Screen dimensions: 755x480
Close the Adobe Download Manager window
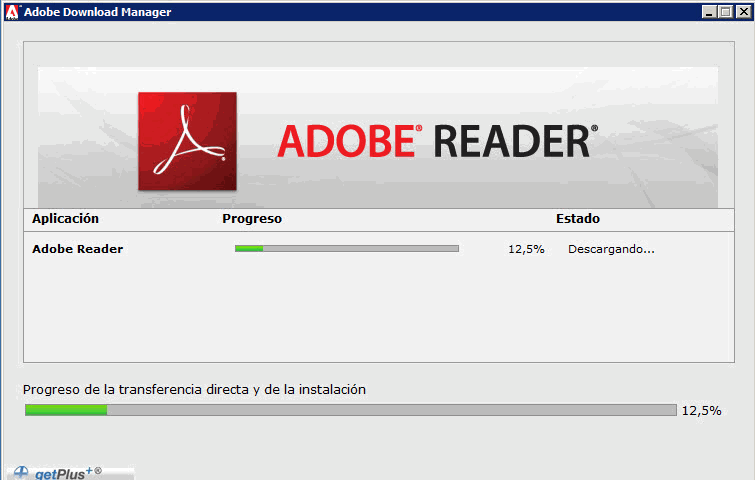[x=743, y=12]
